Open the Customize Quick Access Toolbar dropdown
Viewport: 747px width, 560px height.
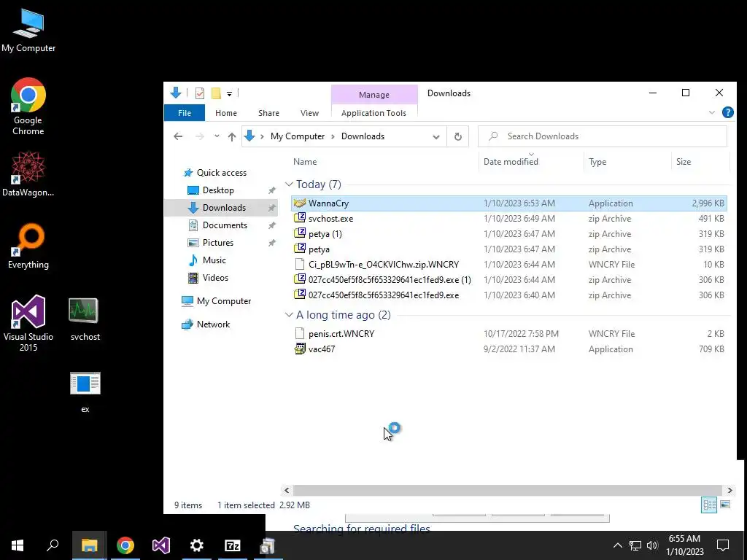click(229, 93)
